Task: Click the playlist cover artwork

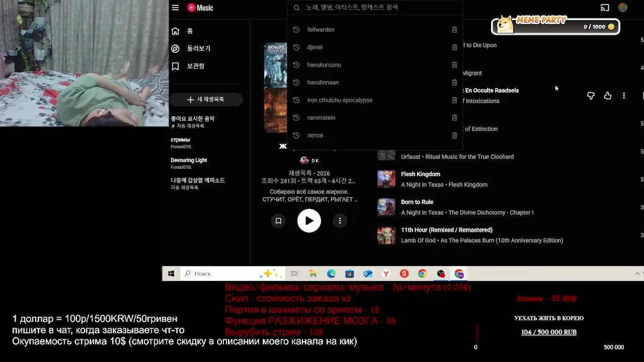Action: 276,88
